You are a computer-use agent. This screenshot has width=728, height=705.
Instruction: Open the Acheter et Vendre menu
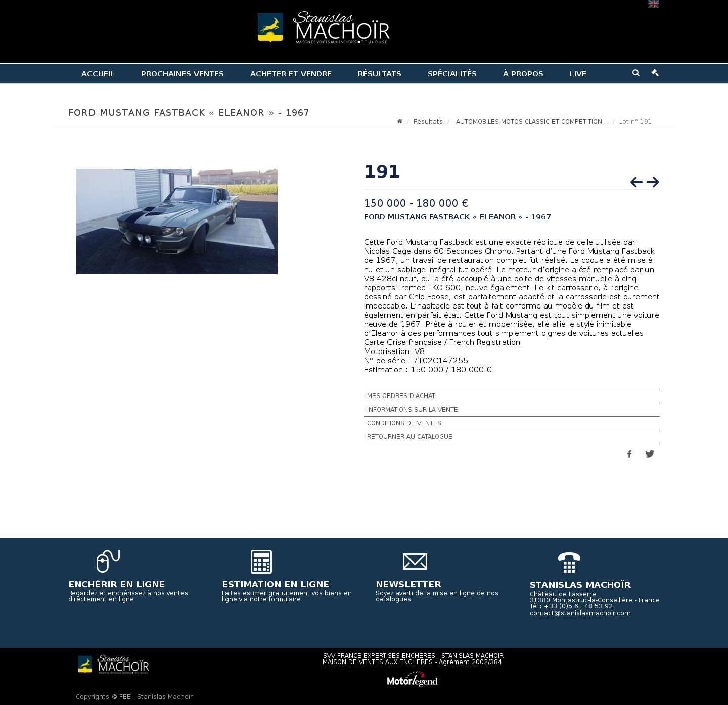click(x=291, y=74)
